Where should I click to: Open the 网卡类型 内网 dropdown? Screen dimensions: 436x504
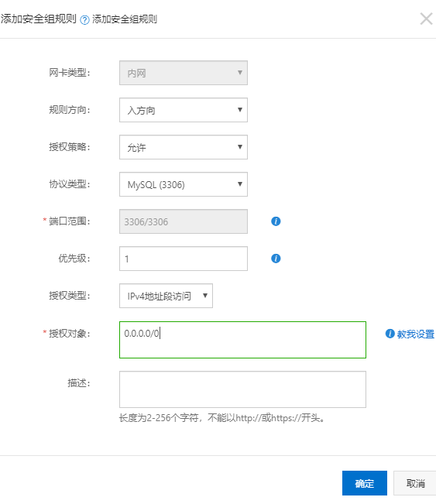[184, 73]
